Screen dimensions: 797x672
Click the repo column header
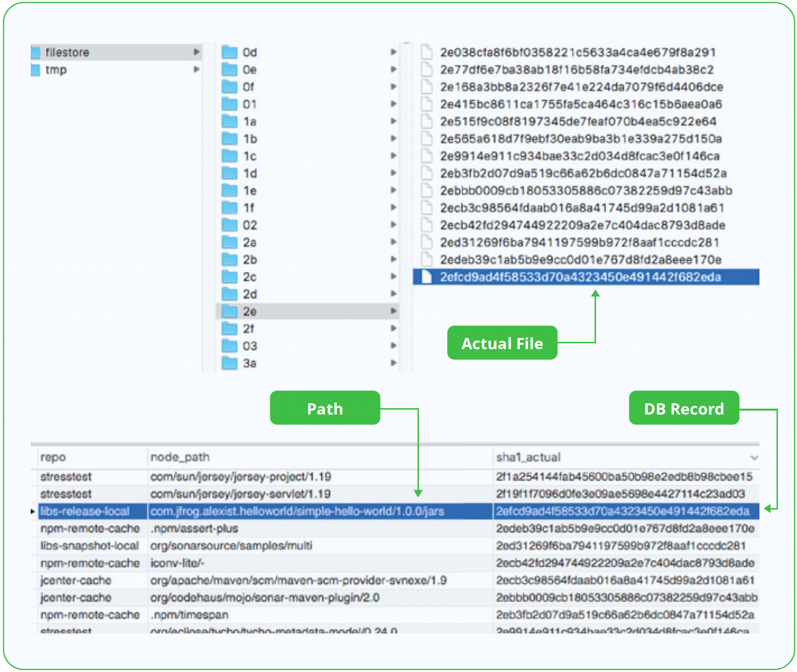[x=54, y=457]
